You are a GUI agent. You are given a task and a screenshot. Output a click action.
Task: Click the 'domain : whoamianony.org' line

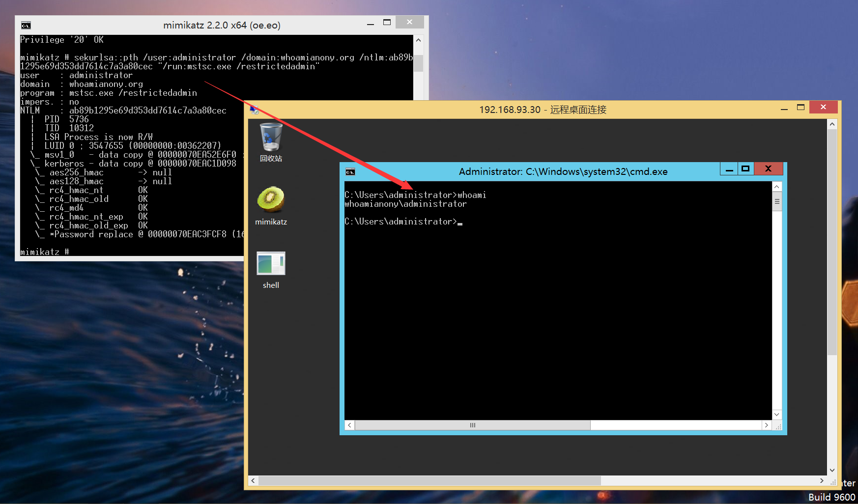(82, 84)
